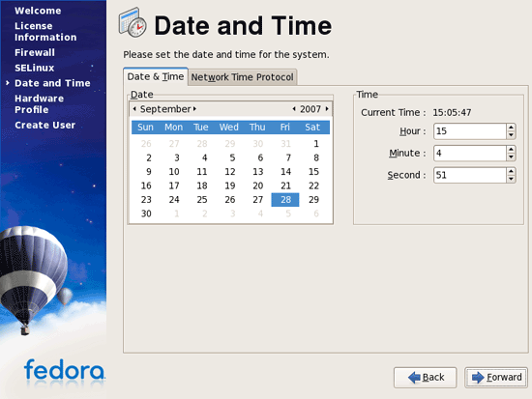532x399 pixels.
Task: Click into the Second input field
Action: pyautogui.click(x=470, y=175)
